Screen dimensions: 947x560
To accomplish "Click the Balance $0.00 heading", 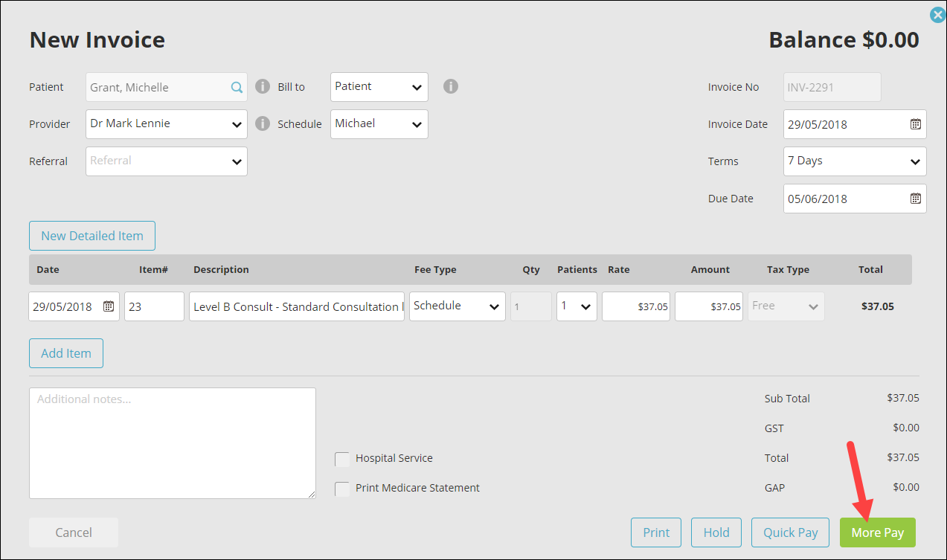I will [844, 39].
